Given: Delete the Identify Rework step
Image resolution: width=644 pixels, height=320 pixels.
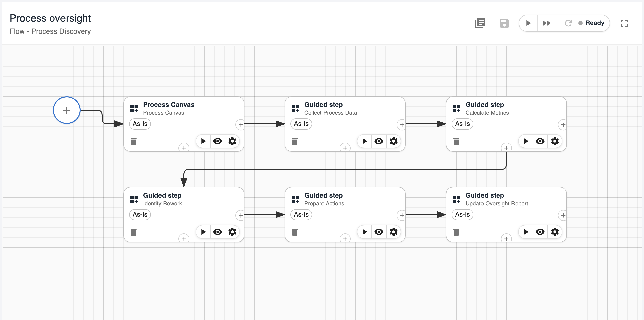Looking at the screenshot, I should tap(134, 232).
